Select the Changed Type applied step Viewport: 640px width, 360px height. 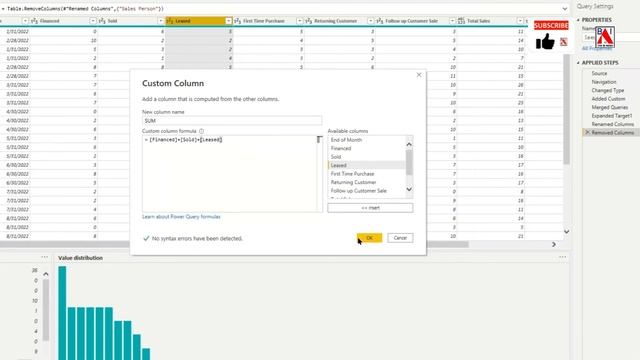pos(608,91)
